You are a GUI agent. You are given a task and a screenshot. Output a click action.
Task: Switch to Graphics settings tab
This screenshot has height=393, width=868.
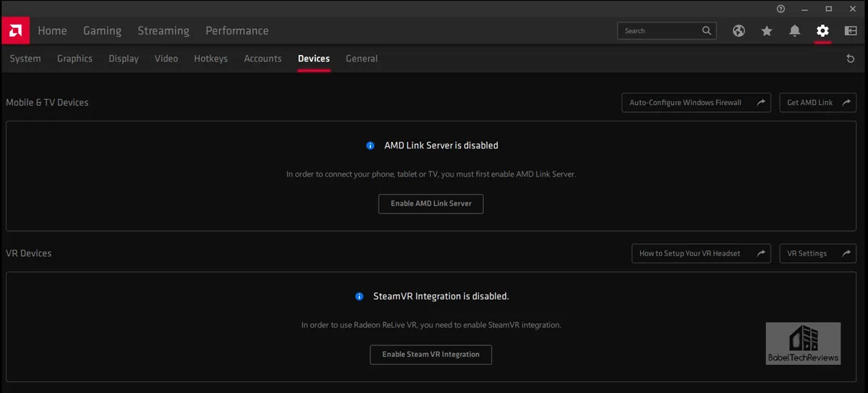[75, 59]
